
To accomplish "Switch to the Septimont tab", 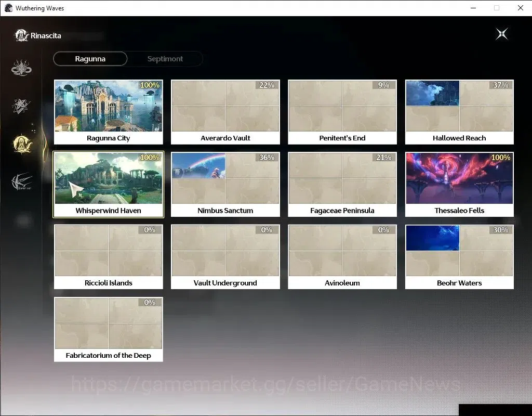I will coord(165,59).
